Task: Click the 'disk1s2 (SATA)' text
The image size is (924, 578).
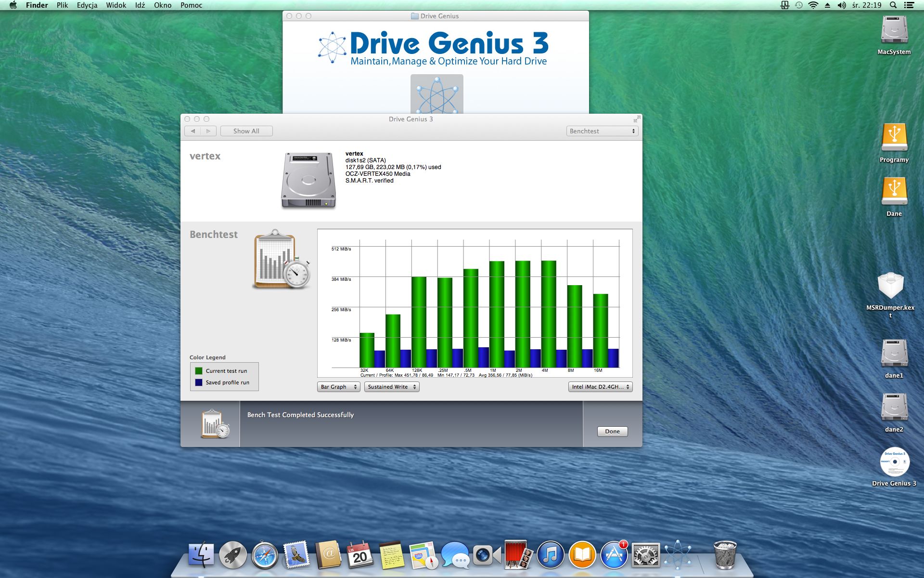Action: [x=365, y=160]
